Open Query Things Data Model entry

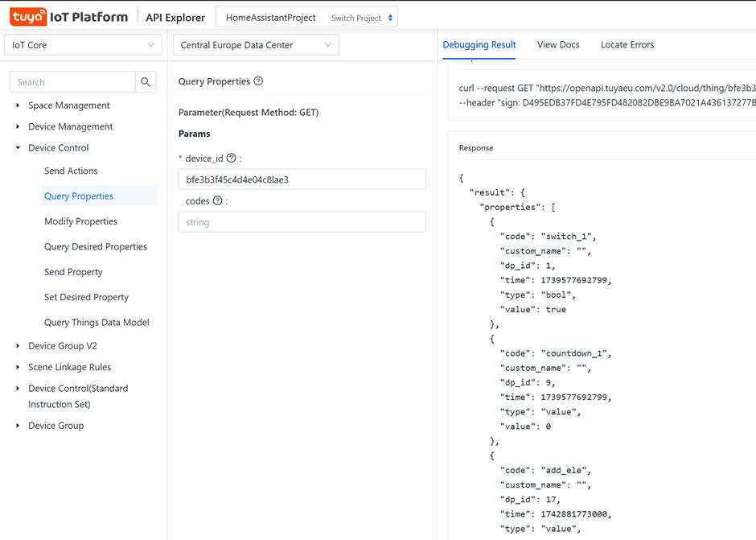(97, 323)
